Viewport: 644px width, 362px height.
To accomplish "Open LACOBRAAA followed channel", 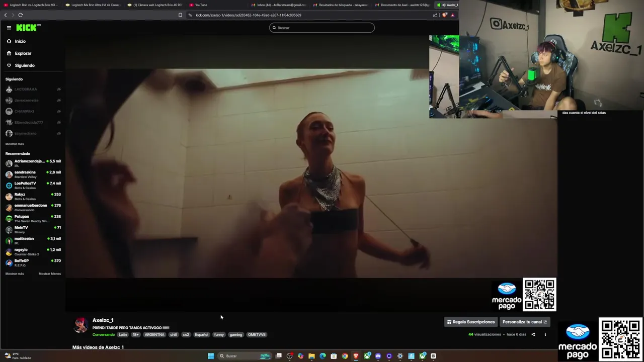I will tap(32, 89).
